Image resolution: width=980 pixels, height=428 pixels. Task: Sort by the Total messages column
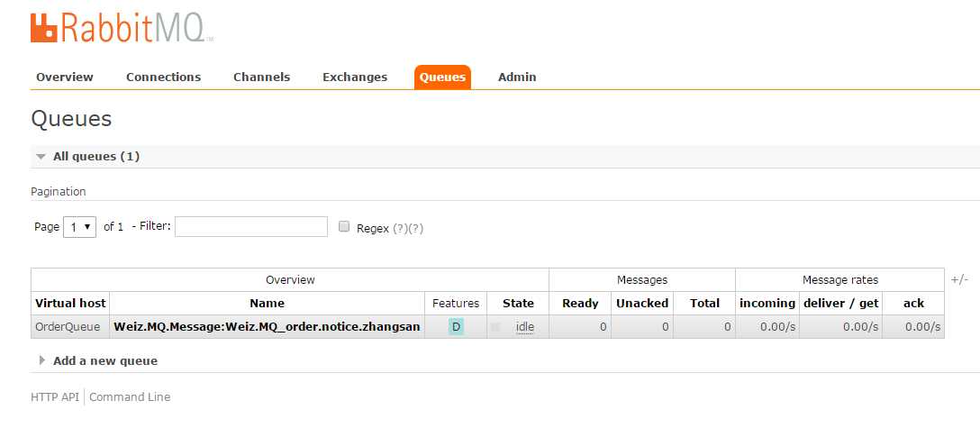pos(704,303)
